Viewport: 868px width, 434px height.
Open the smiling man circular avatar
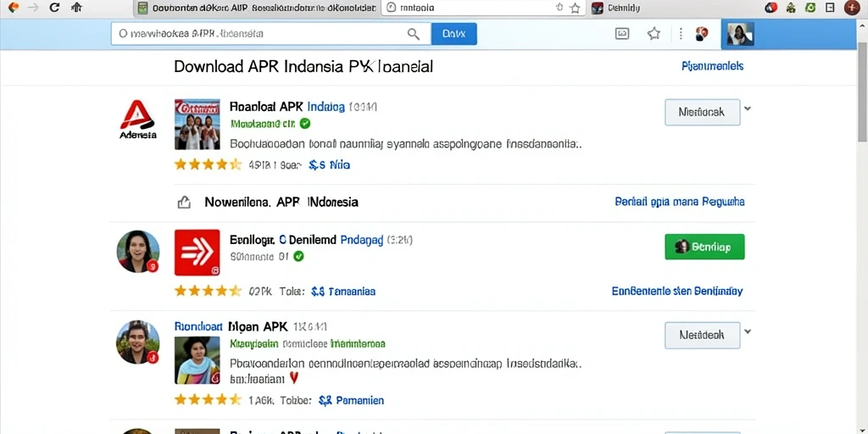pyautogui.click(x=138, y=342)
